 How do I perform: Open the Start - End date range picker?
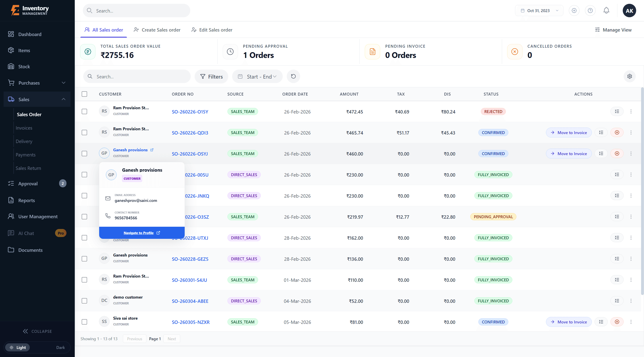coord(257,76)
